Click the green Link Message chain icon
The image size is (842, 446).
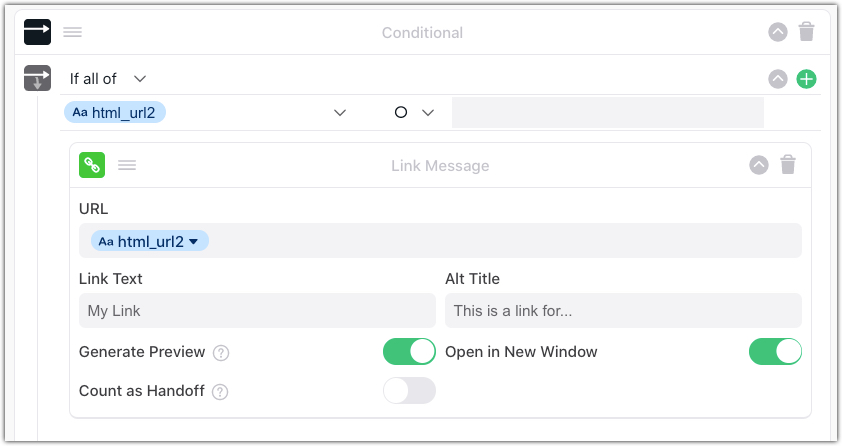click(x=92, y=165)
